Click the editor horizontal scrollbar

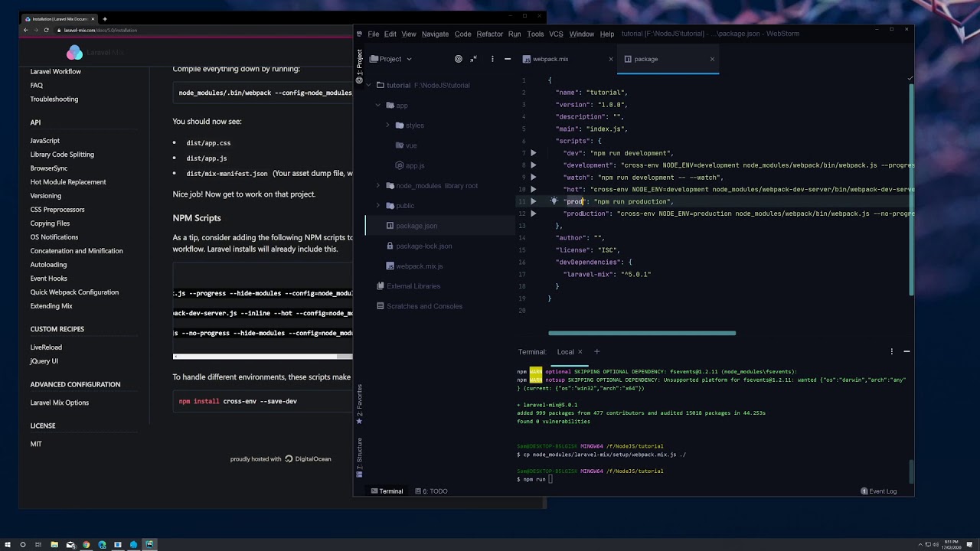click(x=642, y=333)
